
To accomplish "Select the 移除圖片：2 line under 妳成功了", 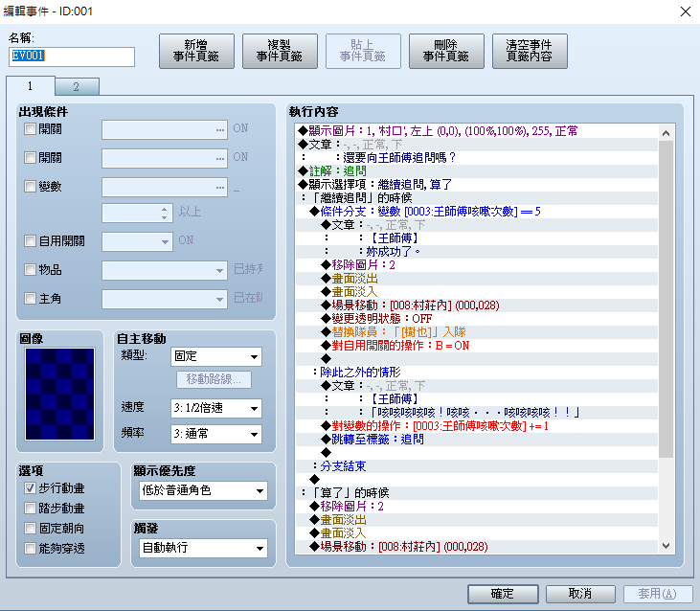I will tap(477, 264).
